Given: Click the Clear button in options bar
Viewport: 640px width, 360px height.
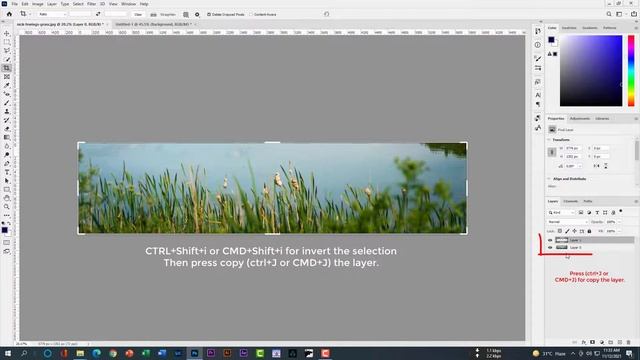Looking at the screenshot, I should point(138,14).
